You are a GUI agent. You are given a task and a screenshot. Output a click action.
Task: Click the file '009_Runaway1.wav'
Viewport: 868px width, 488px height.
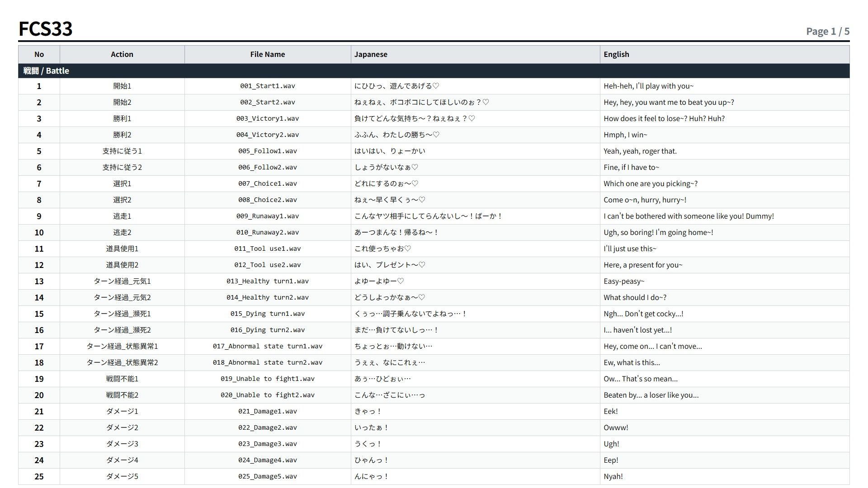pyautogui.click(x=267, y=216)
